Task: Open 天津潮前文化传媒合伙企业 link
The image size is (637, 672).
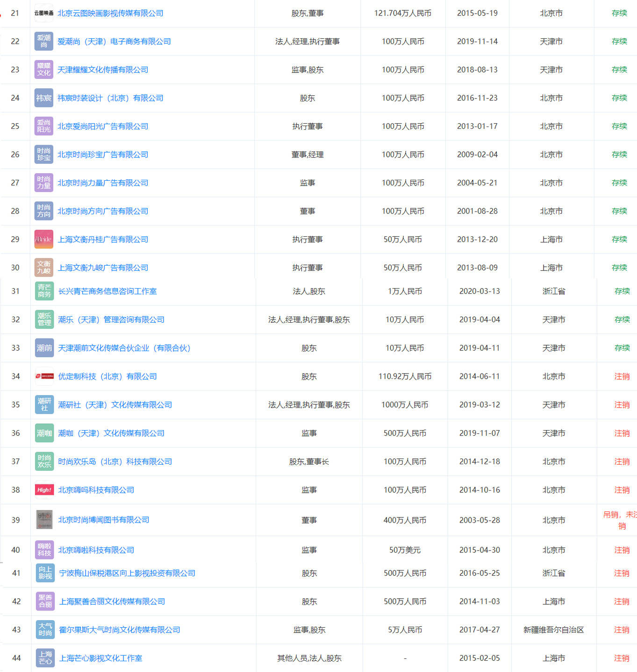Action: tap(124, 348)
